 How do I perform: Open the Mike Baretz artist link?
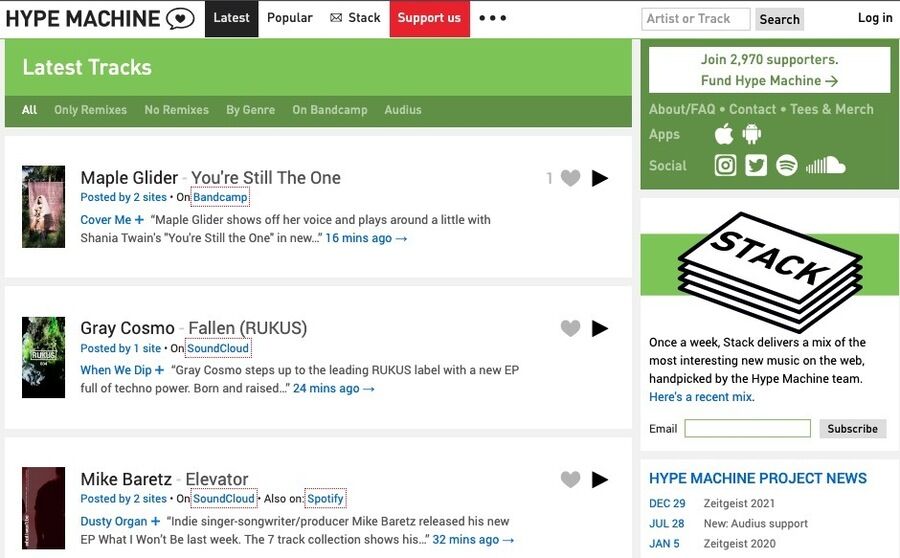[126, 479]
